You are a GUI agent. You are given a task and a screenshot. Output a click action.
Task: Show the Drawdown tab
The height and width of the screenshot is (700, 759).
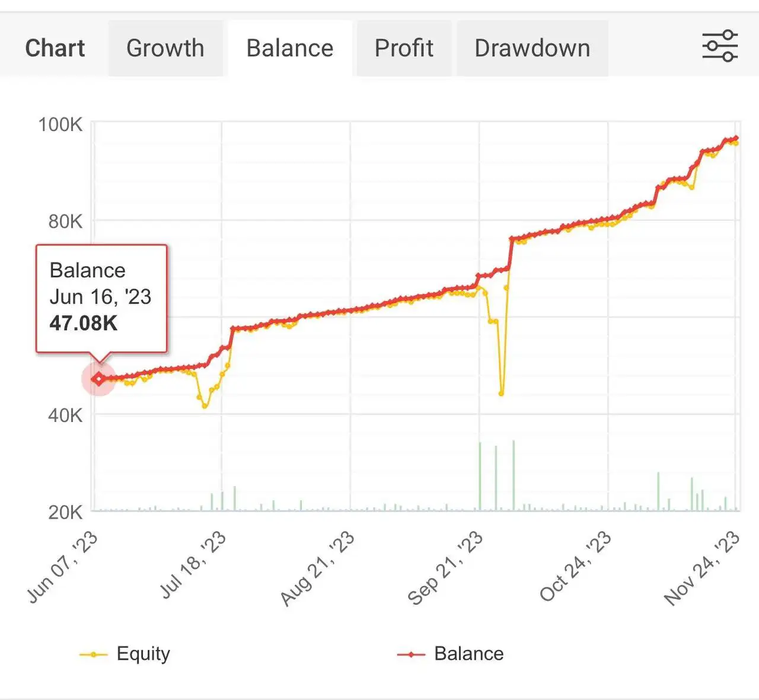point(532,49)
